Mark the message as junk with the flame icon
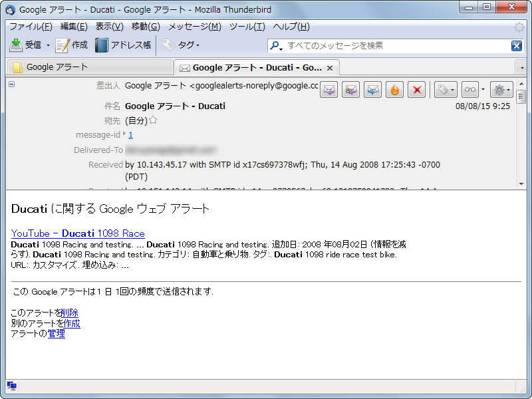Image resolution: width=532 pixels, height=399 pixels. click(394, 89)
